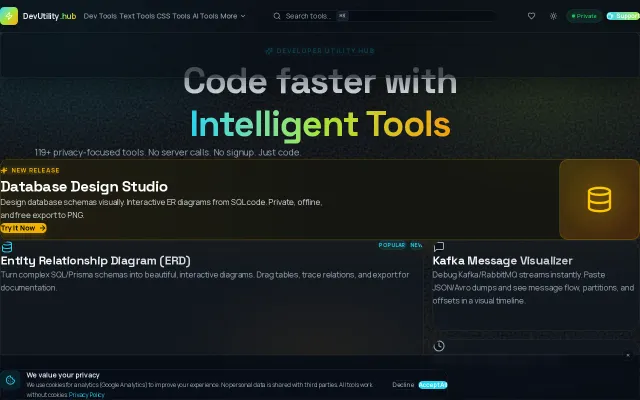Click the large yellow database icon tile

click(x=599, y=199)
